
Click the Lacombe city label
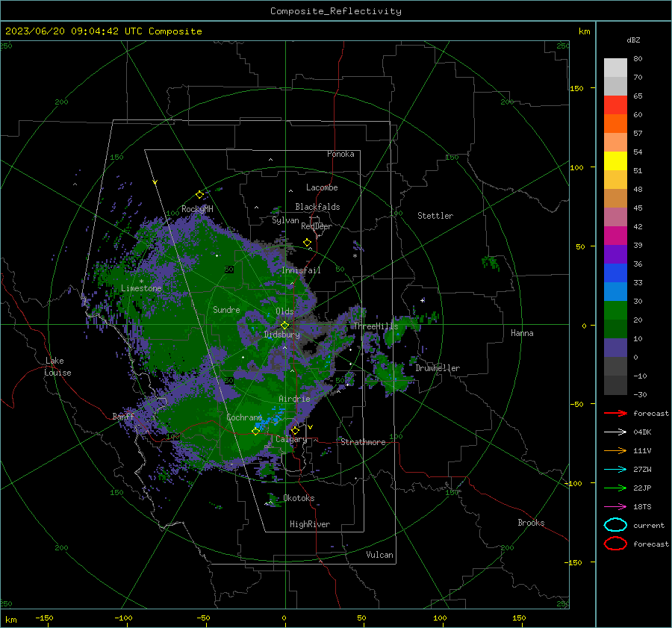point(322,187)
